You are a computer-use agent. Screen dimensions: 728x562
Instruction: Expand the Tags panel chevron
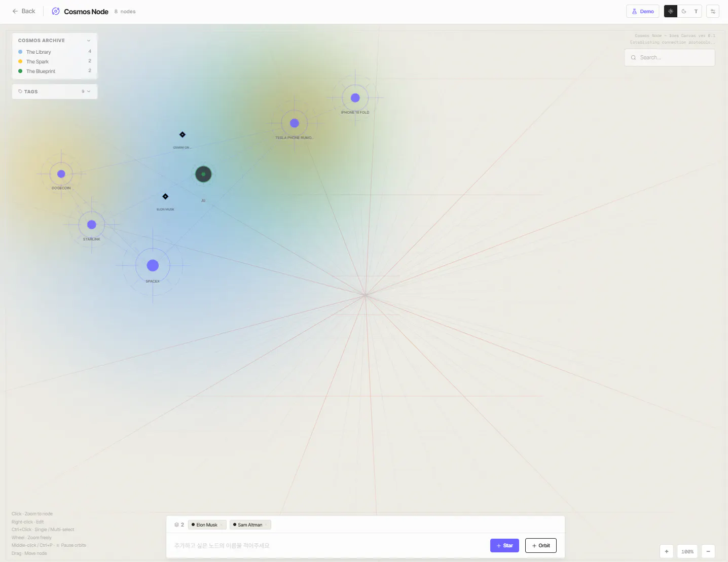tap(89, 91)
